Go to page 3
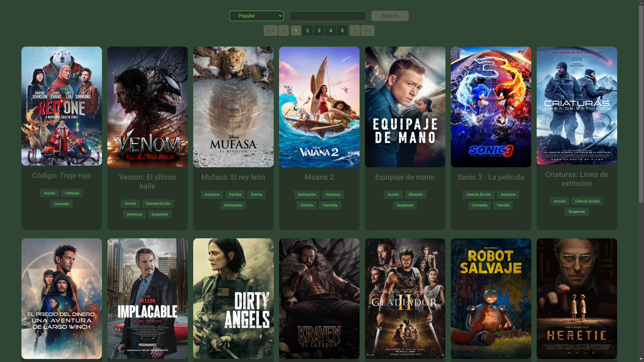This screenshot has width=644, height=362. 319,31
